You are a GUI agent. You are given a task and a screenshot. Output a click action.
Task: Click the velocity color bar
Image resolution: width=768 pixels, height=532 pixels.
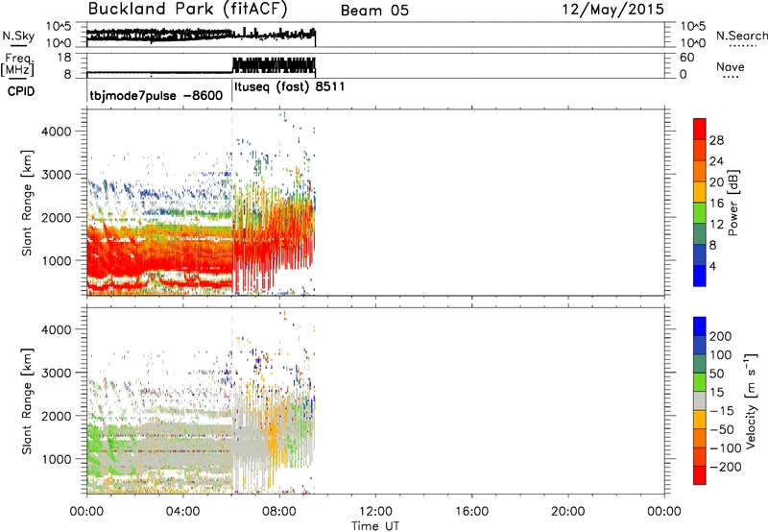click(x=700, y=400)
